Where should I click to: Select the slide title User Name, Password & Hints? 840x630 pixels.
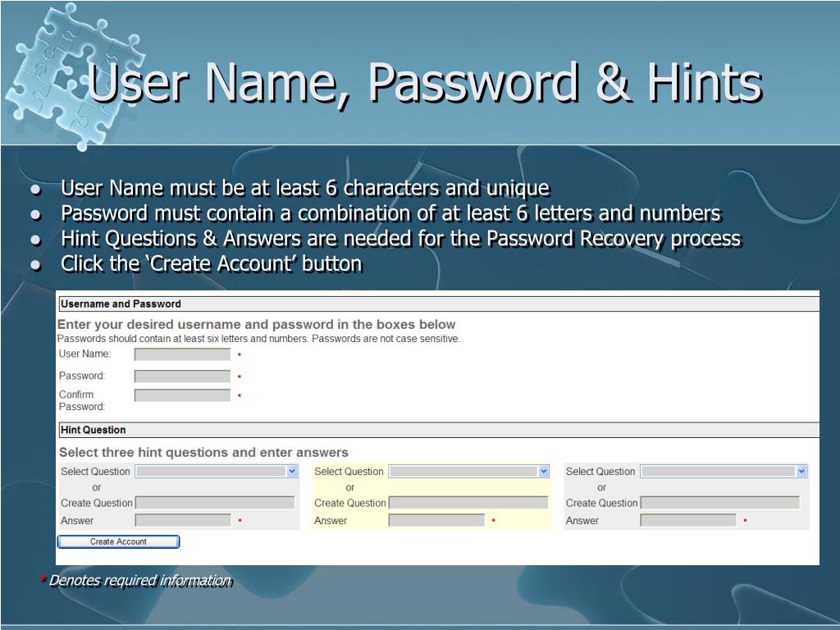point(425,83)
